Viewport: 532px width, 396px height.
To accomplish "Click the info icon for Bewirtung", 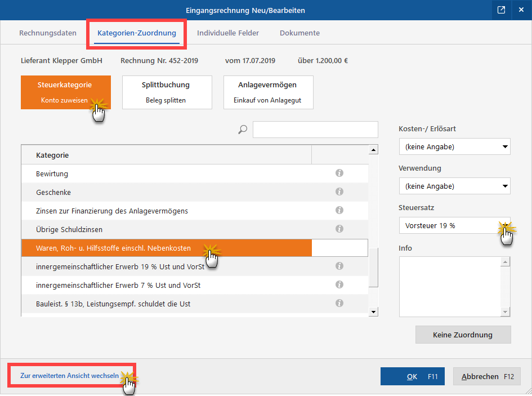I will (x=339, y=173).
